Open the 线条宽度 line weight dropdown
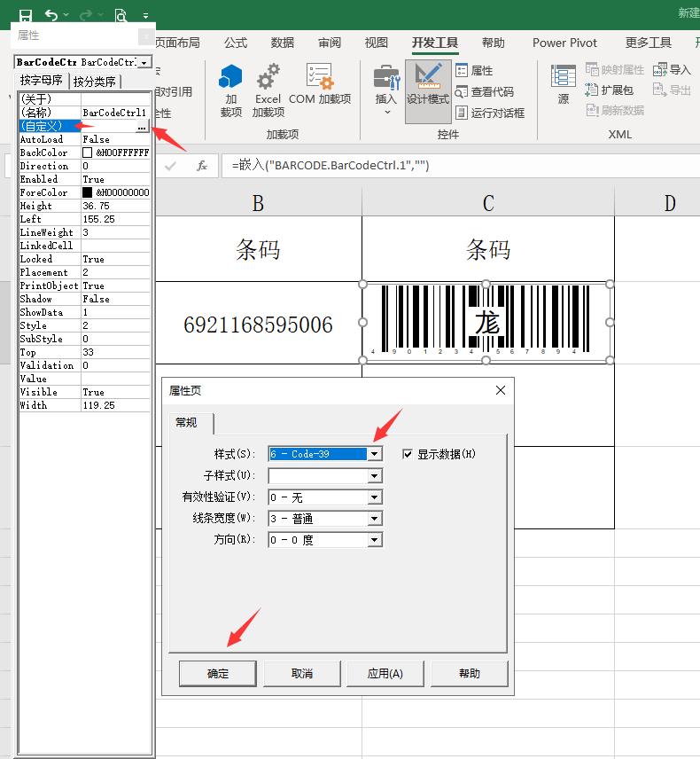Viewport: 700px width, 759px height. 375,519
